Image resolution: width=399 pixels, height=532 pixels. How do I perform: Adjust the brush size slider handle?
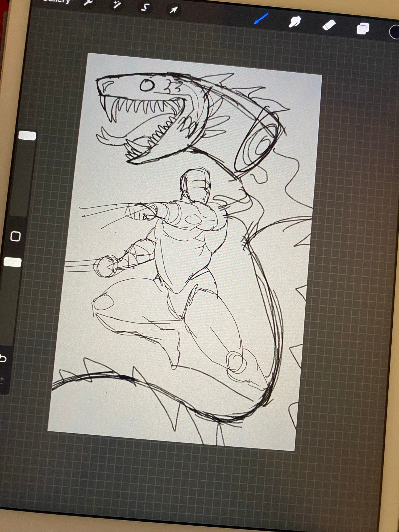pyautogui.click(x=27, y=136)
